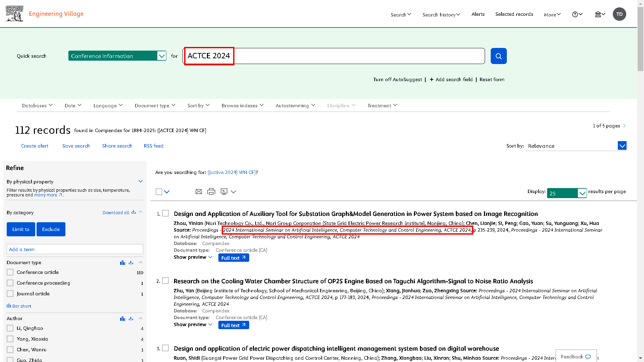Open the Search history menu
Screen dimensions: 644x362
pyautogui.click(x=441, y=15)
